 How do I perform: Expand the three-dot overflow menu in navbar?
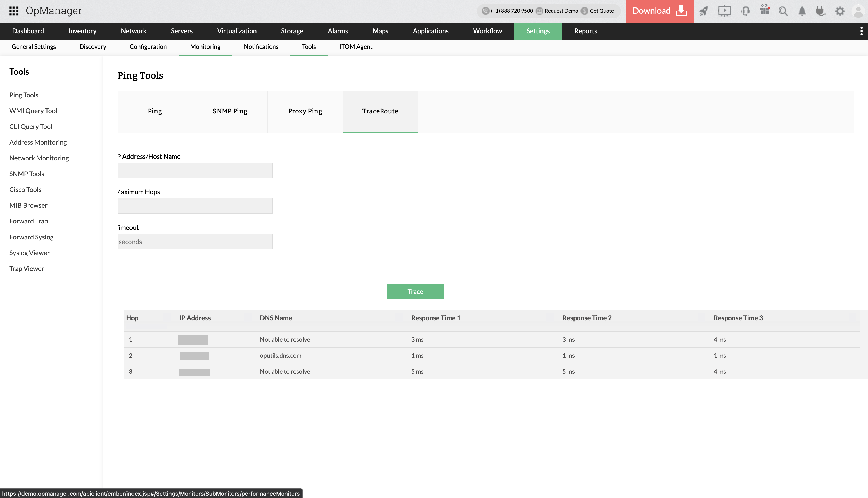coord(861,31)
